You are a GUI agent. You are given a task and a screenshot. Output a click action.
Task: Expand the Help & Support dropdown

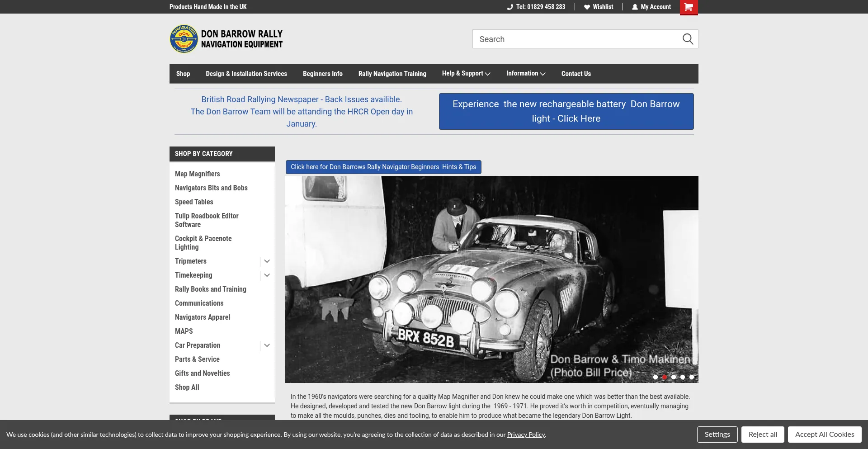point(466,74)
